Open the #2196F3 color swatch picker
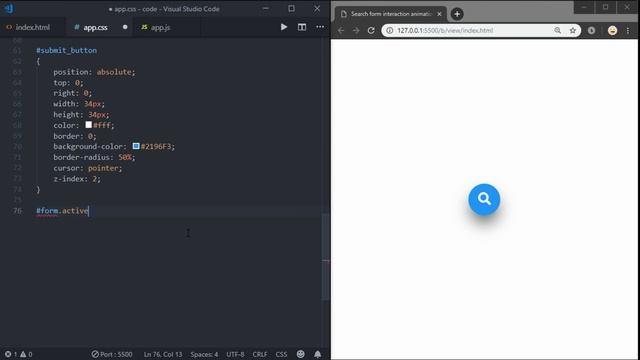The height and width of the screenshot is (360, 640). coord(136,146)
